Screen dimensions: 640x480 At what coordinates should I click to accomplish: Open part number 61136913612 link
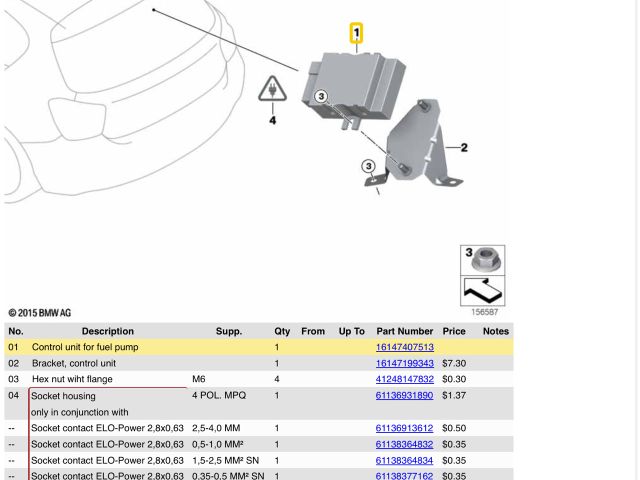[x=404, y=428]
